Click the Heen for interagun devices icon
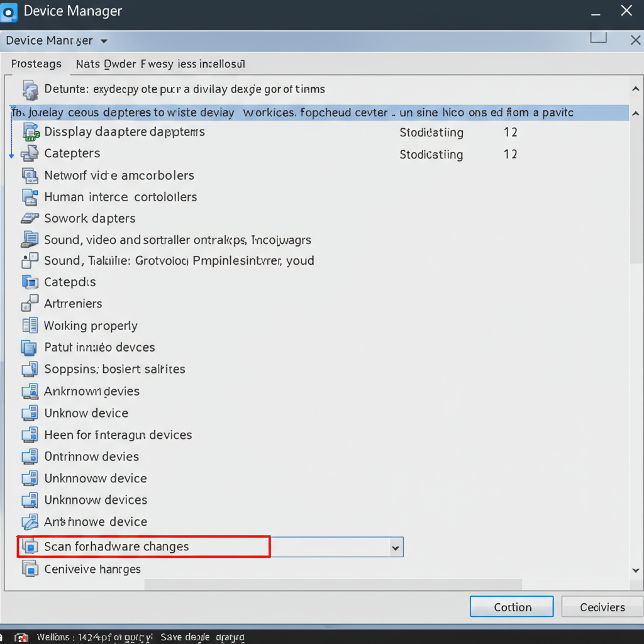Screen dimensions: 644x644 (30, 435)
